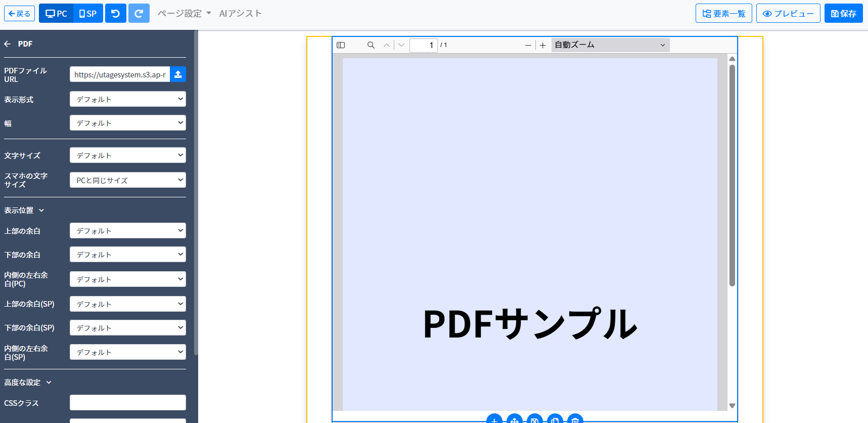Click the redo arrow button
The height and width of the screenshot is (423, 868).
click(139, 14)
